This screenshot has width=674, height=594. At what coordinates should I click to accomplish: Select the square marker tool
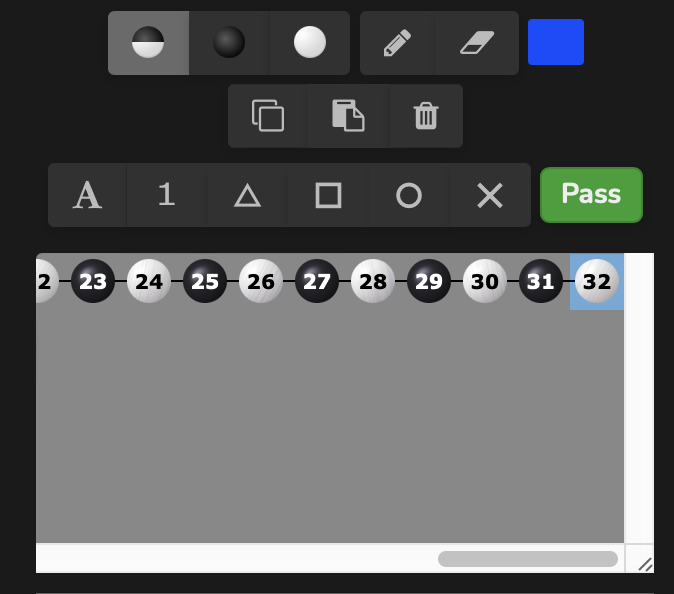pos(328,195)
